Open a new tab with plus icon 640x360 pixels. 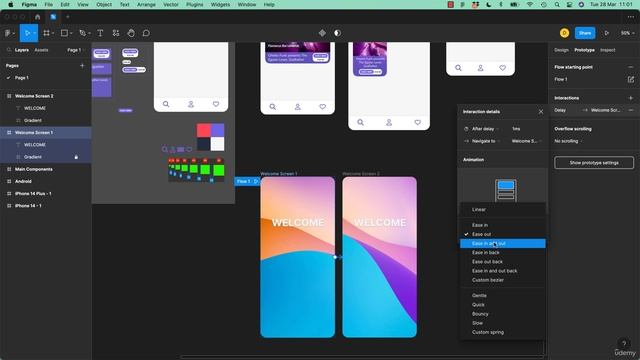(68, 17)
